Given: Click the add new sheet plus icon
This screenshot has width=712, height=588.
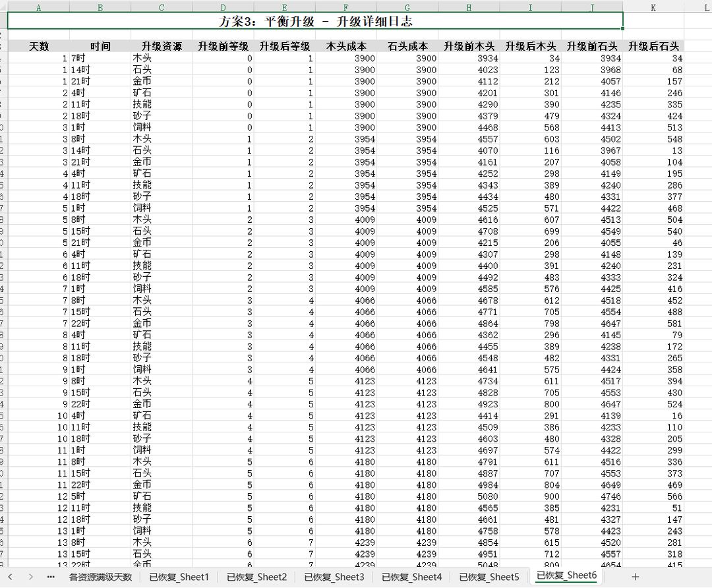Looking at the screenshot, I should tap(635, 577).
